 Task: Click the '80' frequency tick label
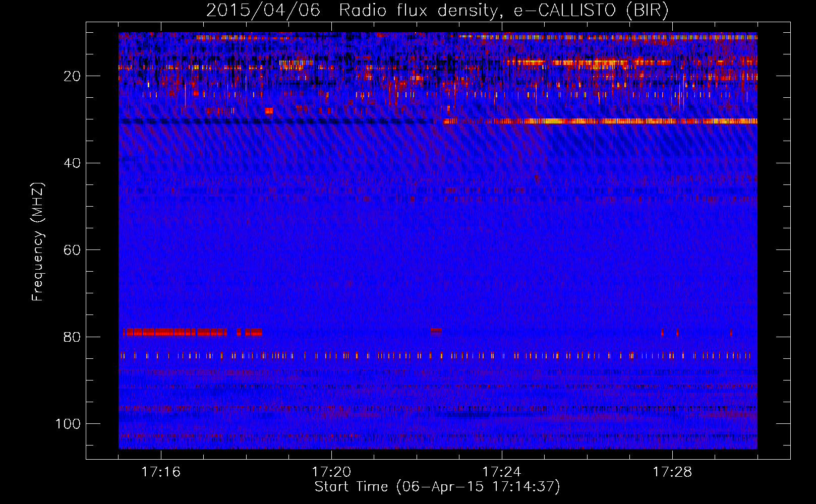72,337
